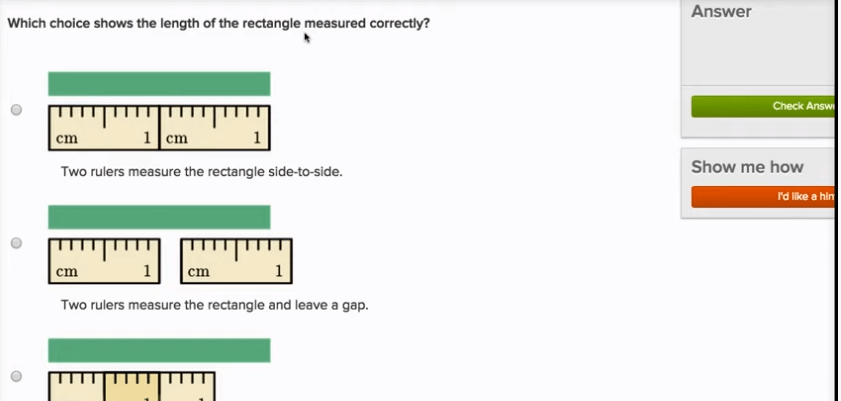The width and height of the screenshot is (841, 401).
Task: Click the empty gap between the two separated rulers
Action: click(170, 261)
